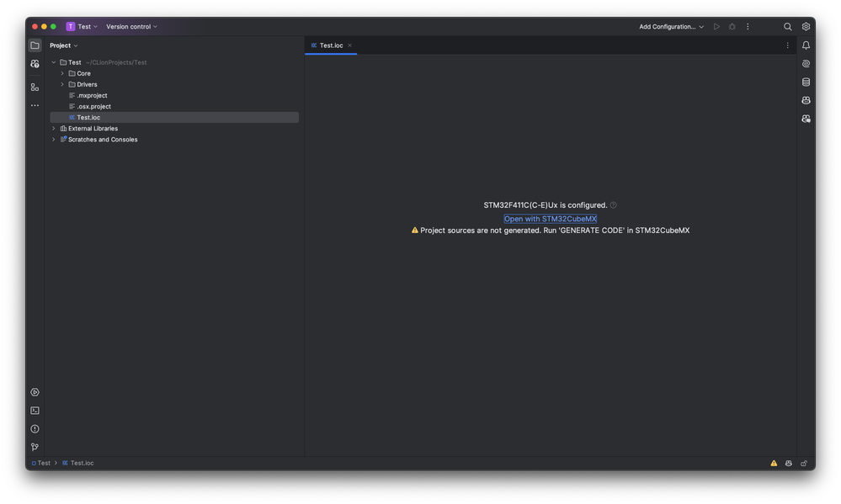Image resolution: width=841 pixels, height=504 pixels.
Task: Expand the Drivers folder chevron
Action: click(x=62, y=84)
